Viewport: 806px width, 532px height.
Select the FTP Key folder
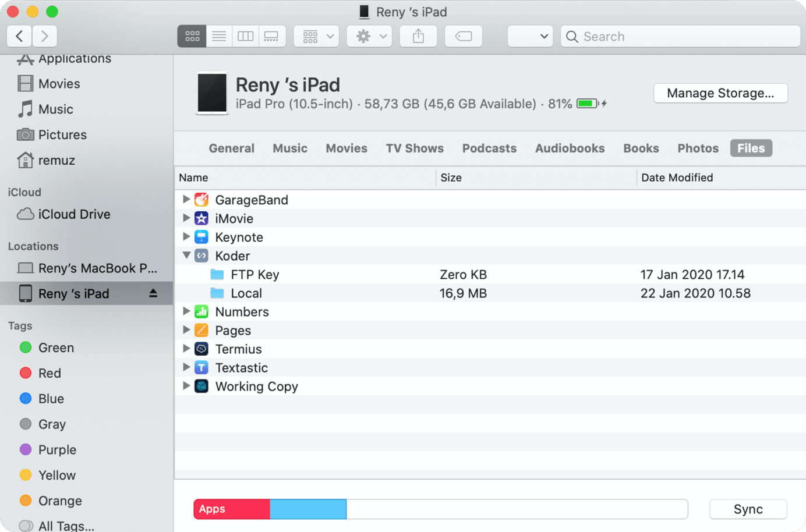point(490,275)
